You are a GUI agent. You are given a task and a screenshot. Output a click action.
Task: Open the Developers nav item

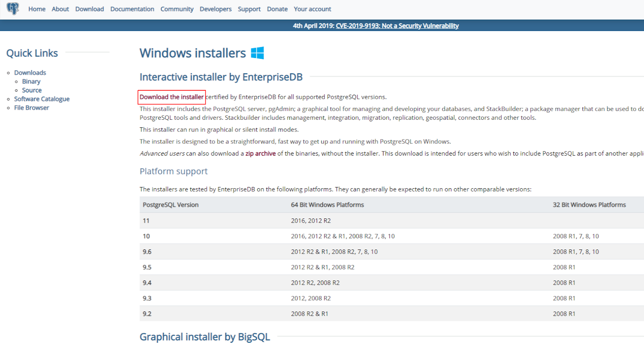(x=215, y=9)
